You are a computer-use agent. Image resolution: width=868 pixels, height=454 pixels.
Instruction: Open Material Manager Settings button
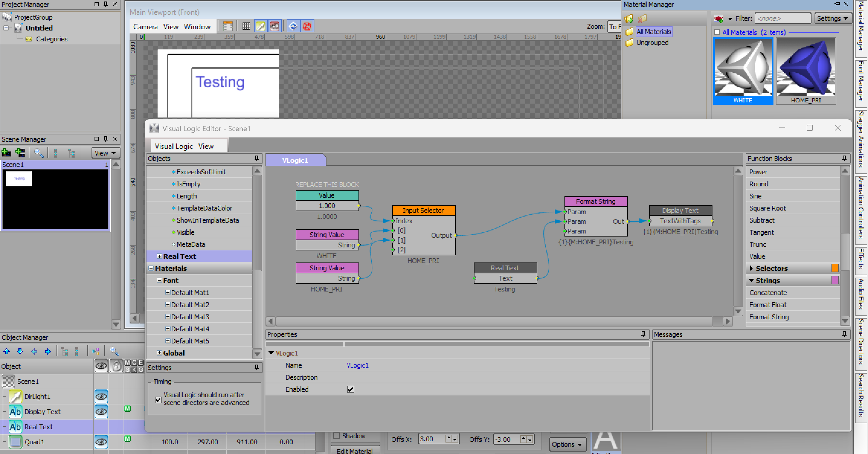(832, 18)
